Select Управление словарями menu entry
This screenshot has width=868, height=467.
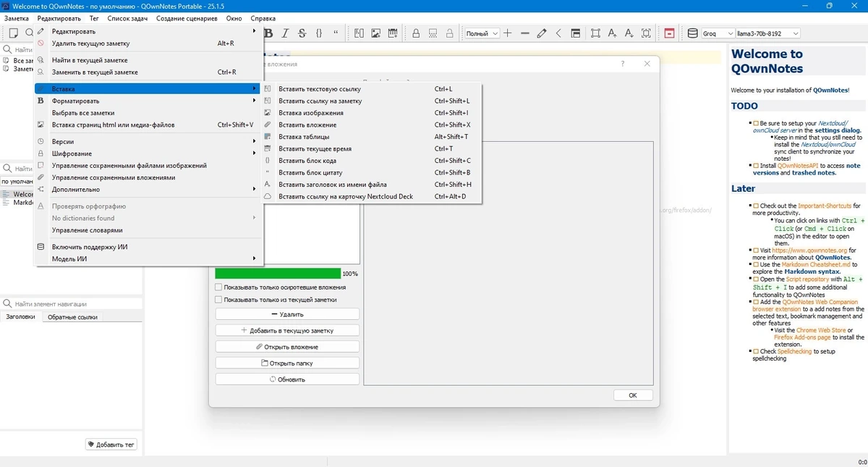(148, 230)
